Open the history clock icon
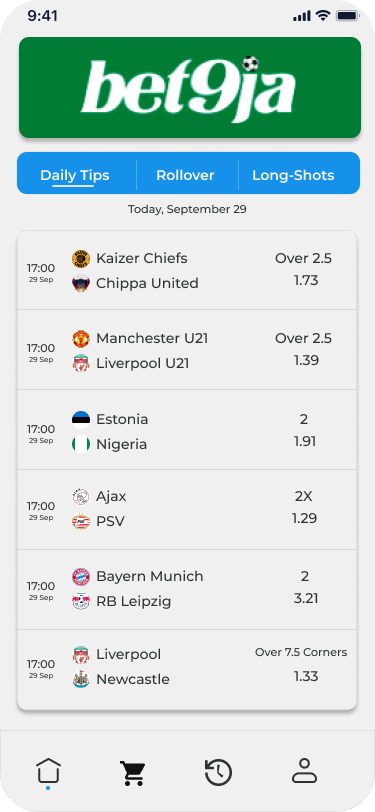Image resolution: width=375 pixels, height=812 pixels. (x=218, y=773)
